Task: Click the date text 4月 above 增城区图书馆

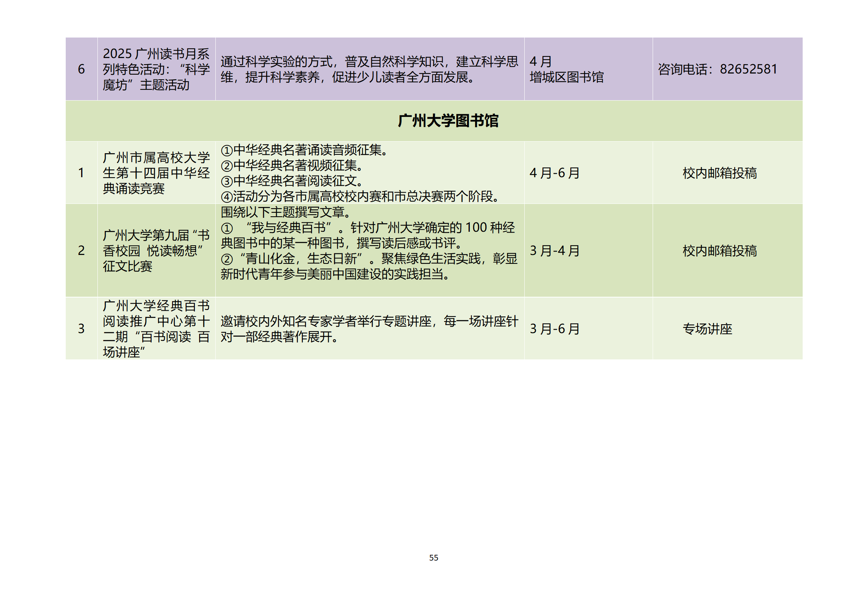Action: pos(541,62)
